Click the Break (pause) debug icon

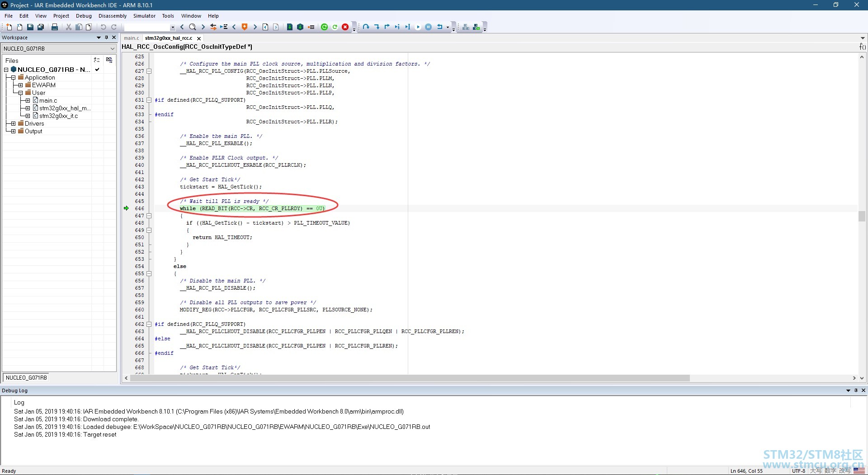pyautogui.click(x=428, y=27)
